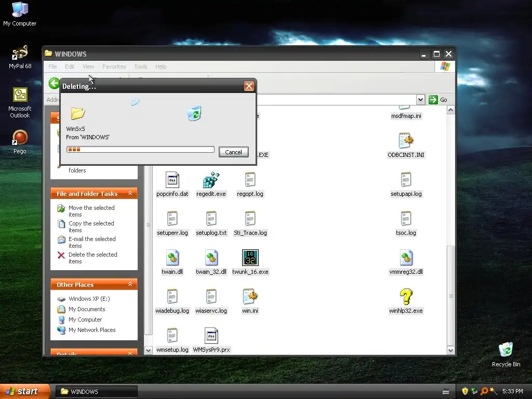Select wmsetup.log file
This screenshot has width=532, height=399.
click(172, 341)
